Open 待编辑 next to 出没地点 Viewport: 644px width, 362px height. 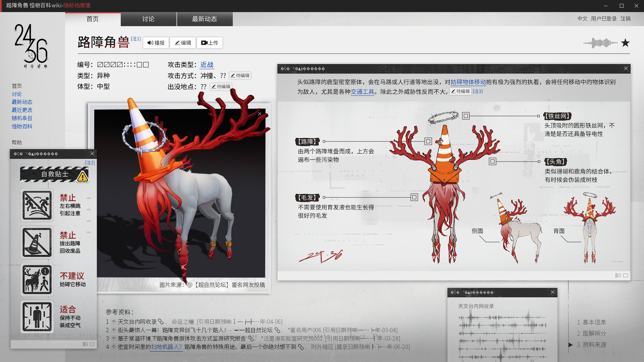[x=221, y=86]
